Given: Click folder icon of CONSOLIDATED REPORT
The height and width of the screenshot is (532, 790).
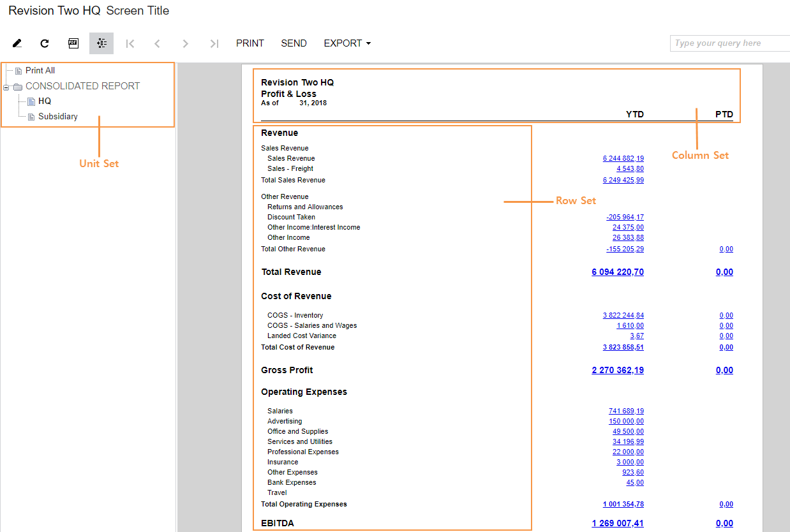Looking at the screenshot, I should (18, 87).
